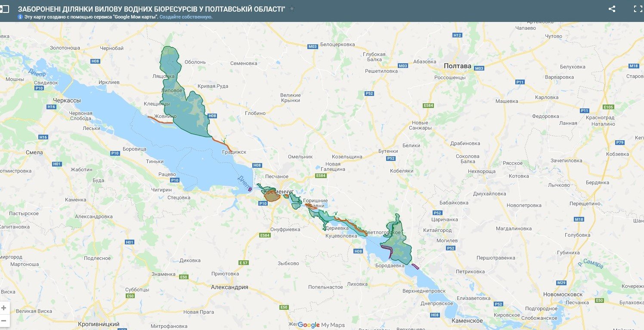Click the blue info icon
Image resolution: width=644 pixels, height=330 pixels.
click(20, 17)
